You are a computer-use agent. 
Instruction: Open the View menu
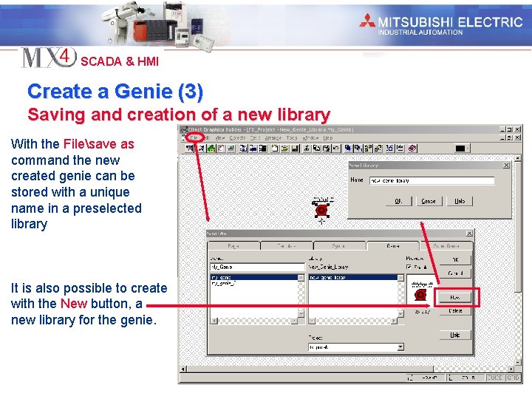220,137
